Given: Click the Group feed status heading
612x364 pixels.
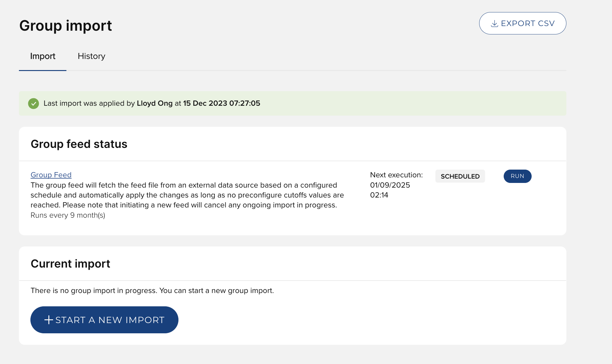Looking at the screenshot, I should click(79, 144).
